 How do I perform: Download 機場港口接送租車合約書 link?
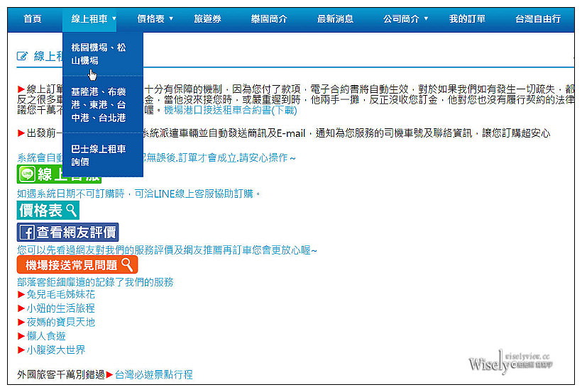231,111
